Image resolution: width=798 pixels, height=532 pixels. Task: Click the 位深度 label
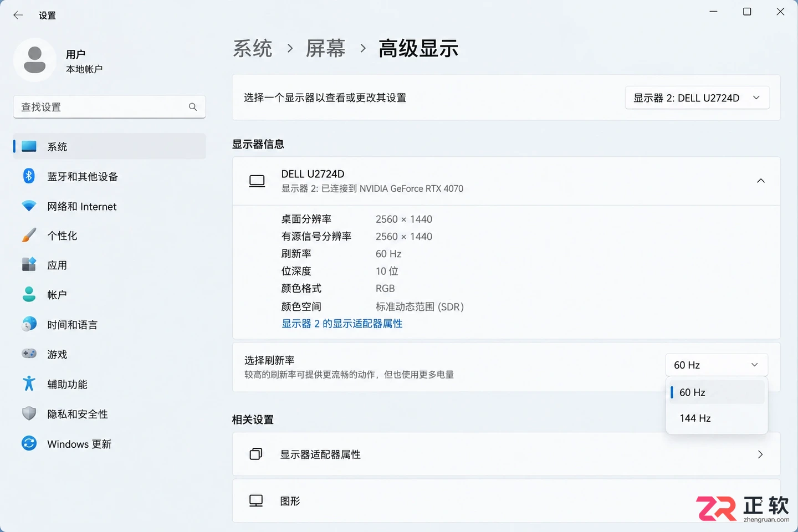tap(296, 271)
